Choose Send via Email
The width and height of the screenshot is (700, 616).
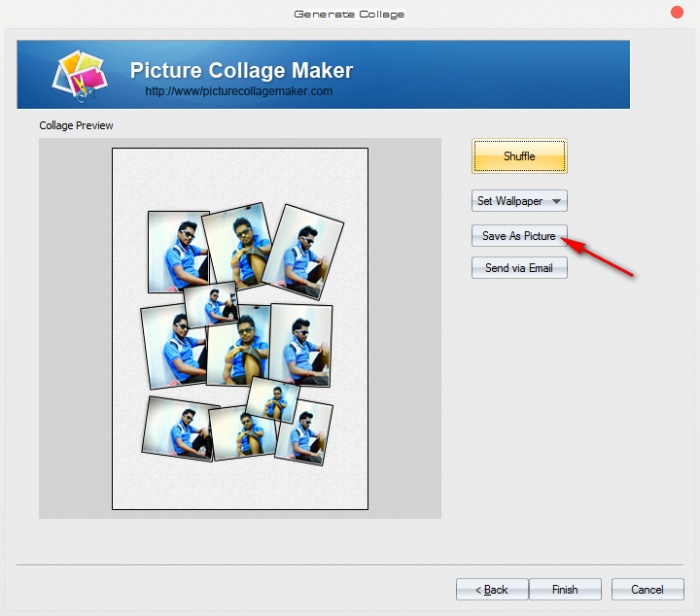[x=519, y=268]
